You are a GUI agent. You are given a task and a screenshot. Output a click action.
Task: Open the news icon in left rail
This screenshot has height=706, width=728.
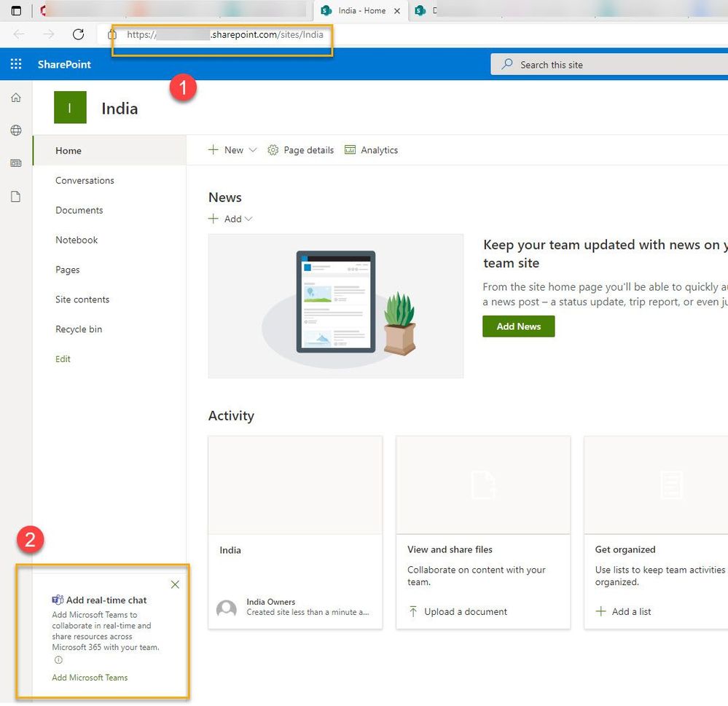coord(16,163)
